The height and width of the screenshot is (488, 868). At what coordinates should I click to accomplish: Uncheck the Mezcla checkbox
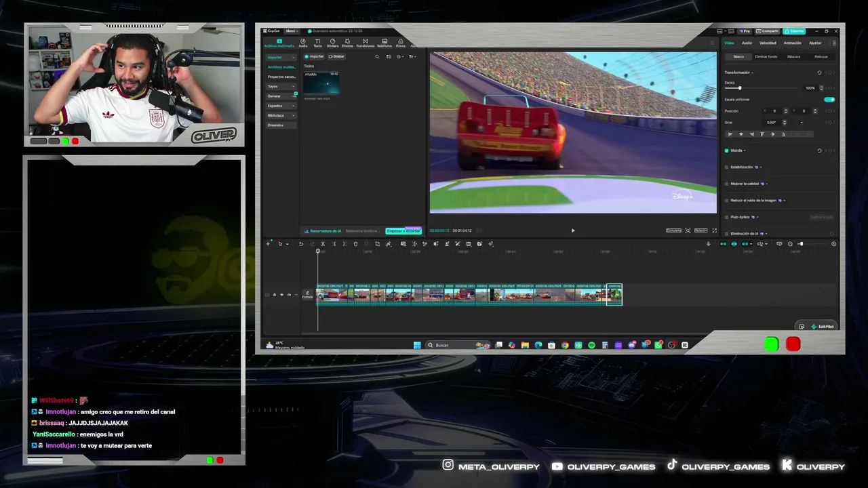tap(727, 150)
